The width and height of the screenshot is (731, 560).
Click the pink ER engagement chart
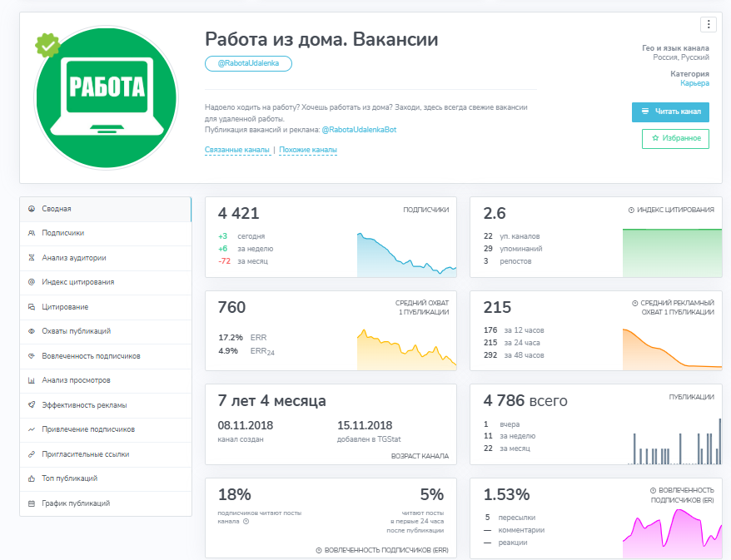[672, 533]
